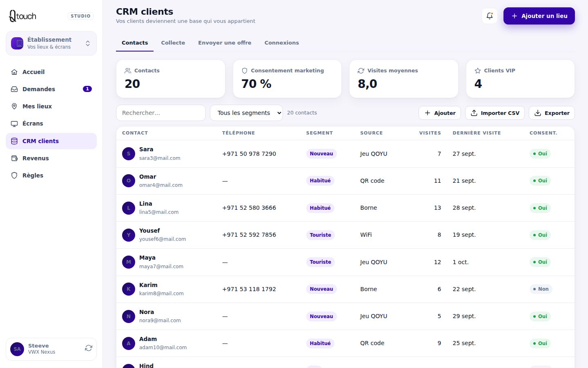Image resolution: width=588 pixels, height=368 pixels.
Task: Open Revenus in the sidebar
Action: pyautogui.click(x=51, y=158)
